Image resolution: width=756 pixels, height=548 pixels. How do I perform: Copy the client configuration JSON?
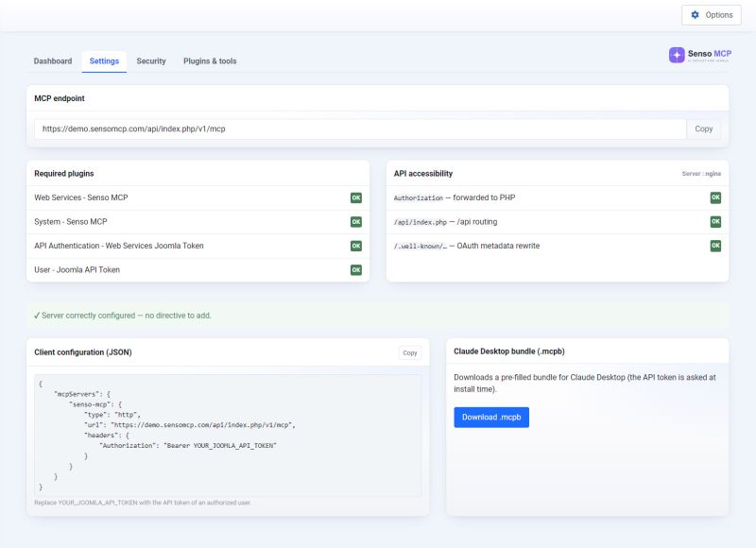[410, 352]
